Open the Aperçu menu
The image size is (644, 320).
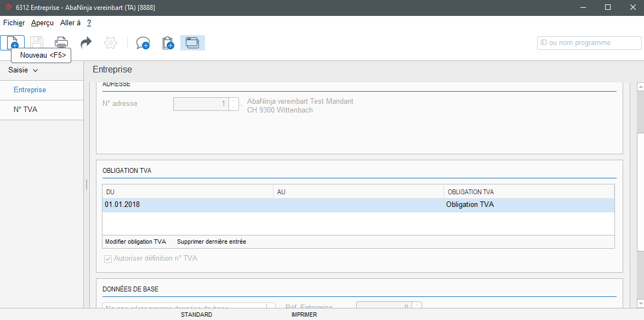[42, 23]
